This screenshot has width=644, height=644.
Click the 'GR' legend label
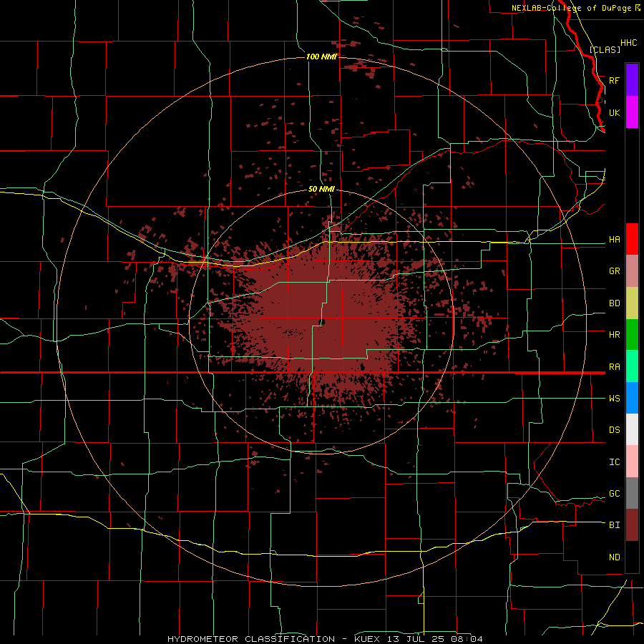tap(614, 271)
